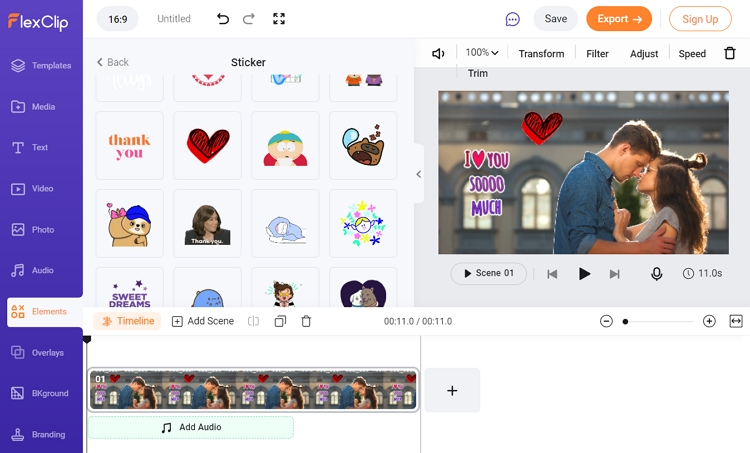
Task: Enter fullscreen preview mode
Action: click(279, 19)
